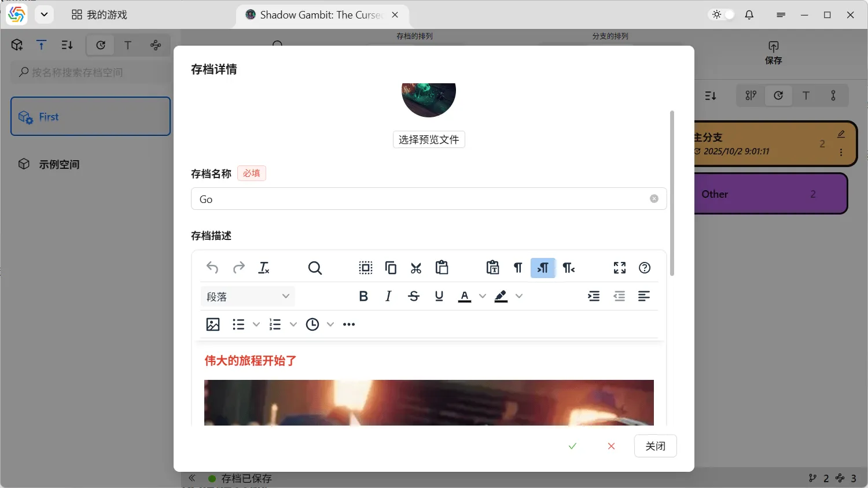Image resolution: width=868 pixels, height=488 pixels.
Task: Click the select all icon
Action: (x=365, y=268)
